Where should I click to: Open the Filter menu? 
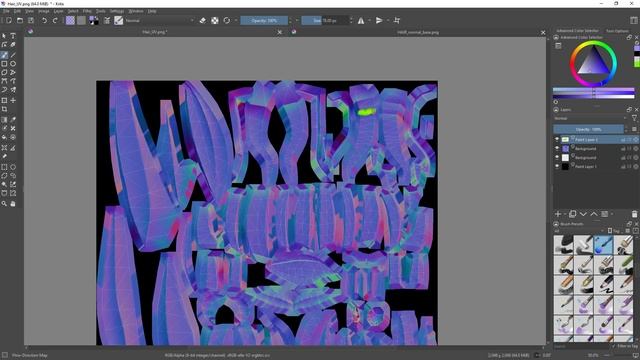pyautogui.click(x=87, y=11)
